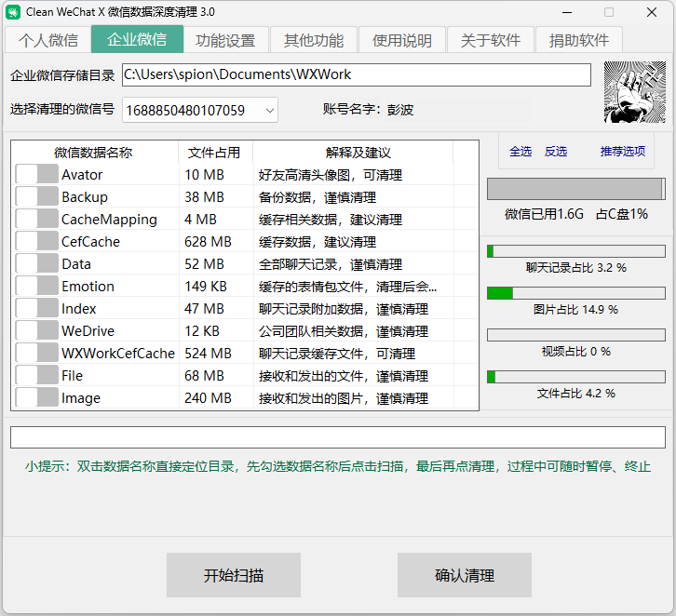Viewport: 676px width, 616px height.
Task: Select the Index data name
Action: click(79, 309)
